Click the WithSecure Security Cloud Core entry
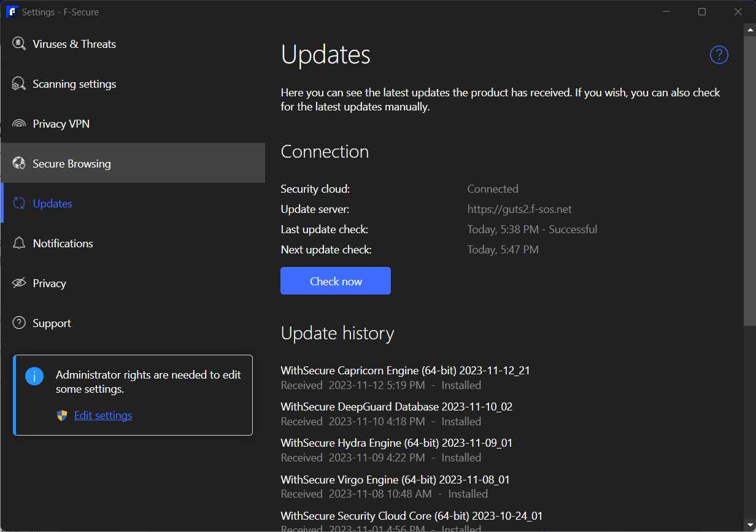The height and width of the screenshot is (532, 756). coord(412,515)
